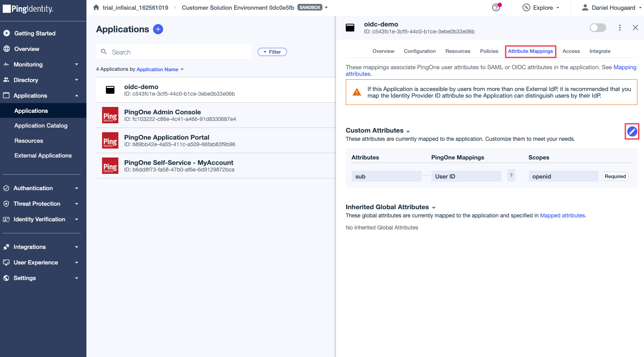Screen dimensions: 644x357
Task: Open Getting Started in sidebar
Action: pyautogui.click(x=35, y=33)
